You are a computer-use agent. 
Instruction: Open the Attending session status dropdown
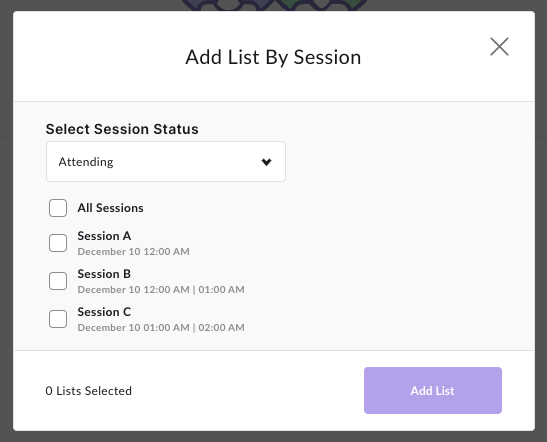(166, 162)
